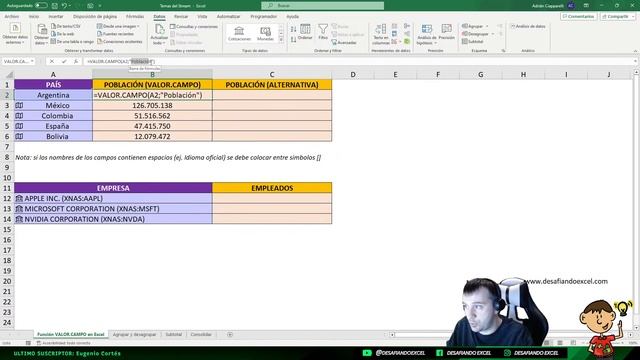This screenshot has width=640, height=360.
Task: Click the Subtotal button
Action: coord(473,42)
